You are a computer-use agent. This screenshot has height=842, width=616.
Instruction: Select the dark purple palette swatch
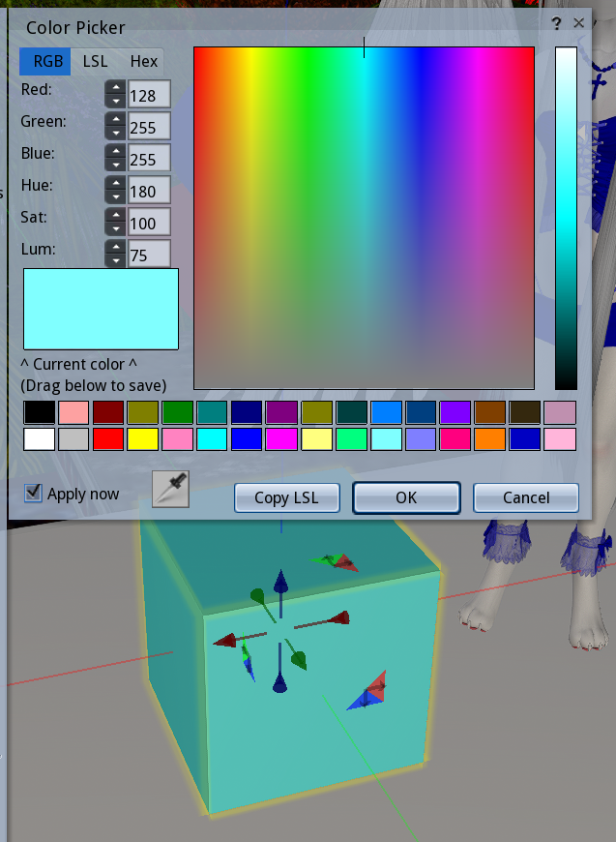point(281,412)
